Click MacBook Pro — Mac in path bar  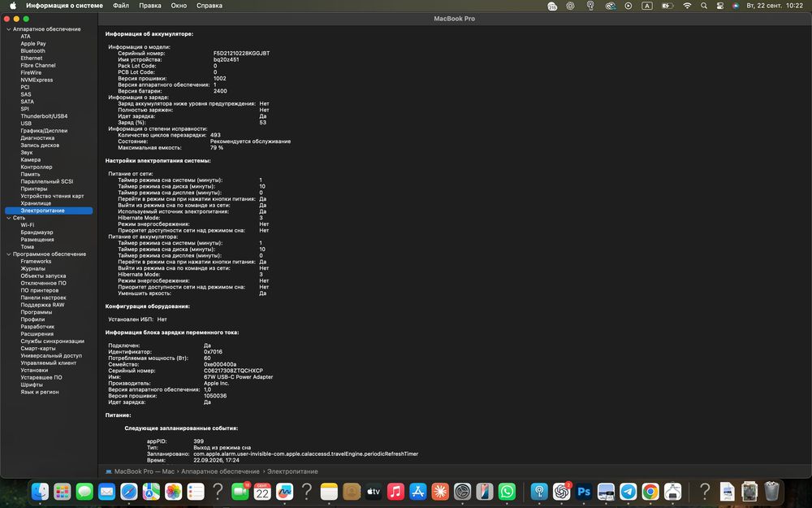[x=140, y=471]
